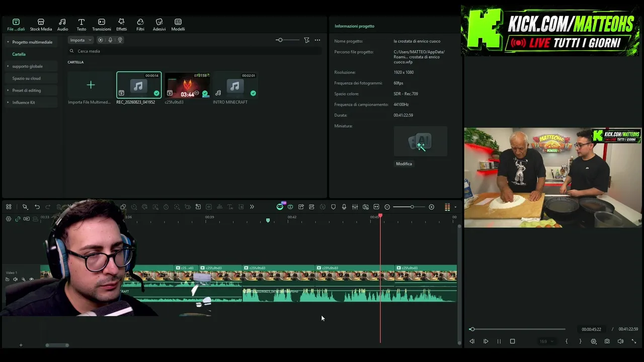Open the Testo tab
This screenshot has width=644, height=362.
(81, 25)
